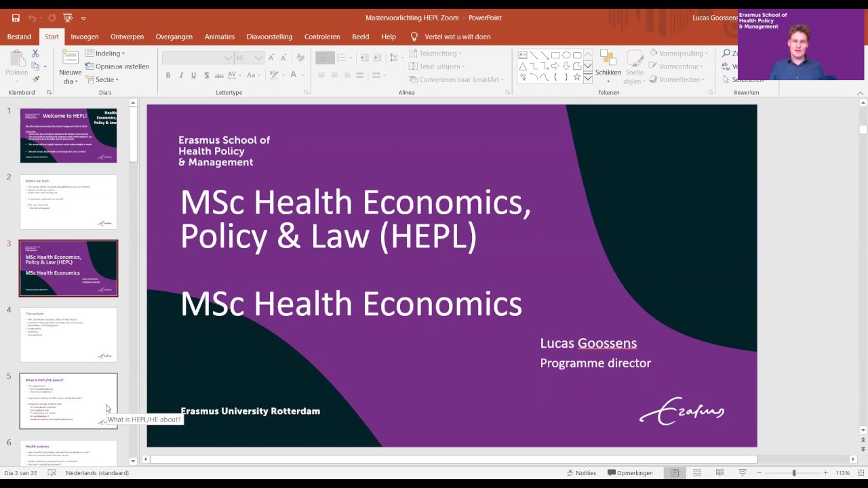Toggle italic formatting
Screen dimensions: 868x488
181,75
